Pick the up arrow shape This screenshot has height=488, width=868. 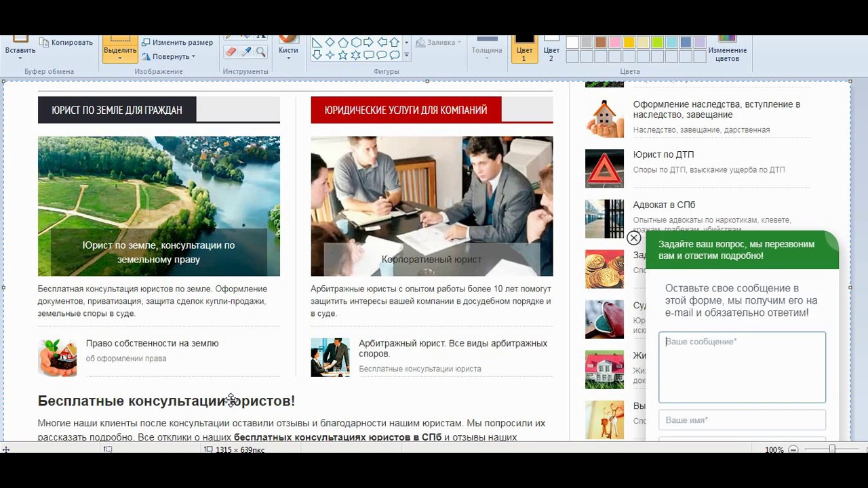(x=394, y=43)
